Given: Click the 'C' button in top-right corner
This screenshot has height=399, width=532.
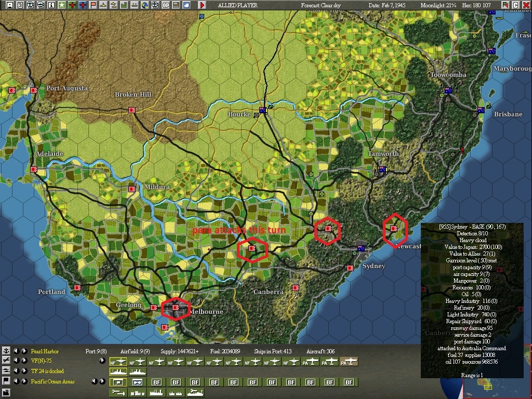Looking at the screenshot, I should point(515,5).
